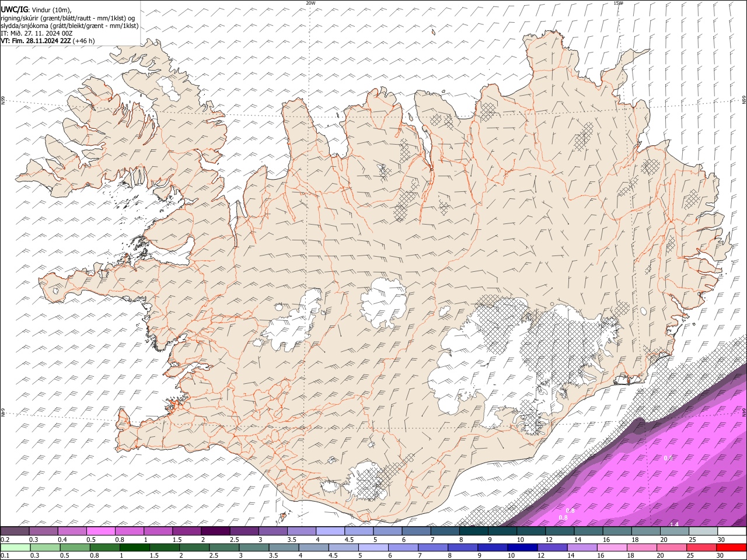The width and height of the screenshot is (747, 560).
Task: Click the '30' label under the upper legend's white end
Action: pyautogui.click(x=721, y=540)
